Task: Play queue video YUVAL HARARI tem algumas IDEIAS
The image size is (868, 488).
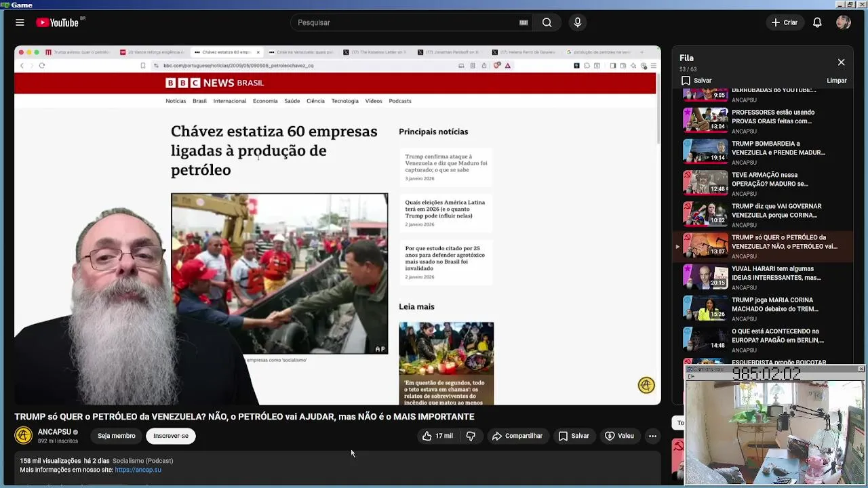Action: [776, 272]
